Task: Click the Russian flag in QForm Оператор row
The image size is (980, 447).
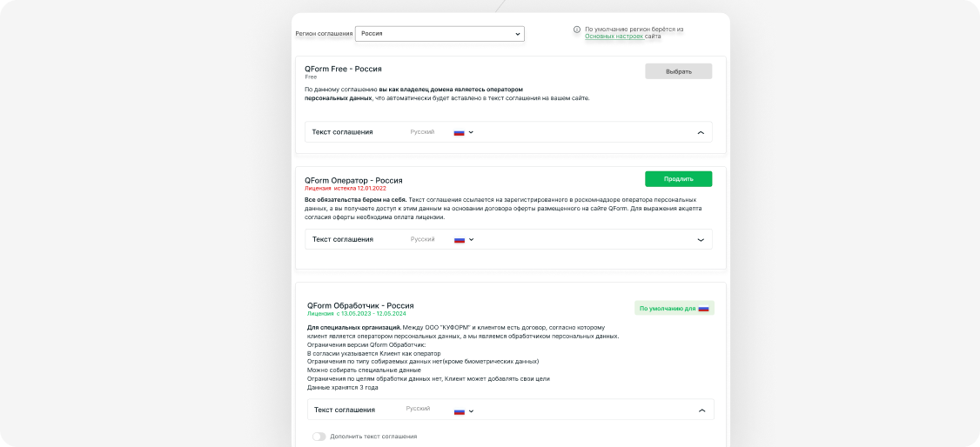Action: (x=460, y=240)
